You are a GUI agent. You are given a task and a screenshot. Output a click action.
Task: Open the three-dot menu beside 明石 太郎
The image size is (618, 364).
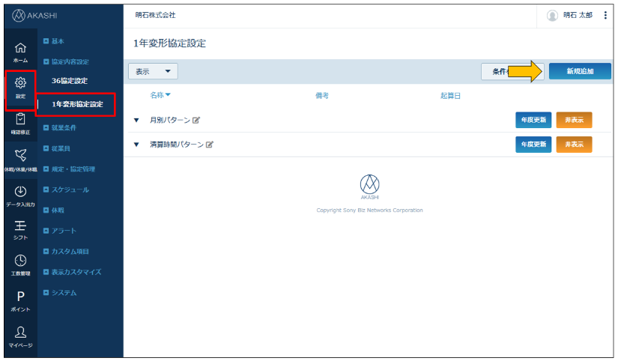click(x=605, y=15)
